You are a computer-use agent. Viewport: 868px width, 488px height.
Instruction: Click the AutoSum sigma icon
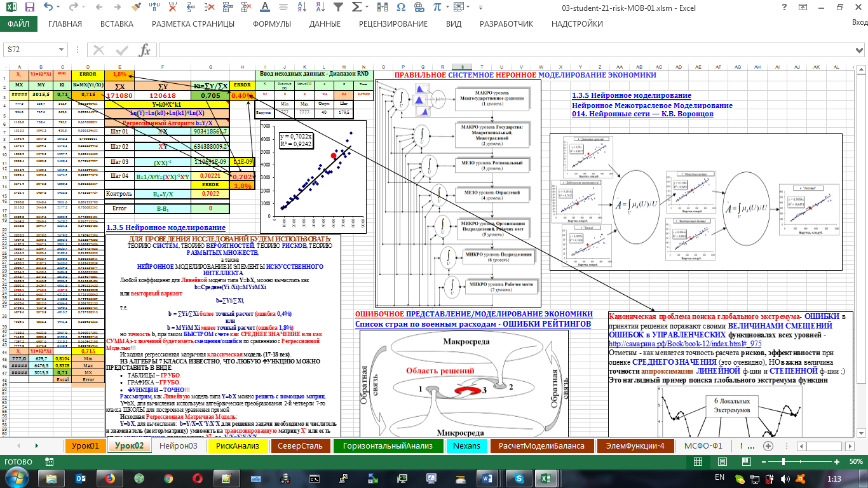pos(357,8)
